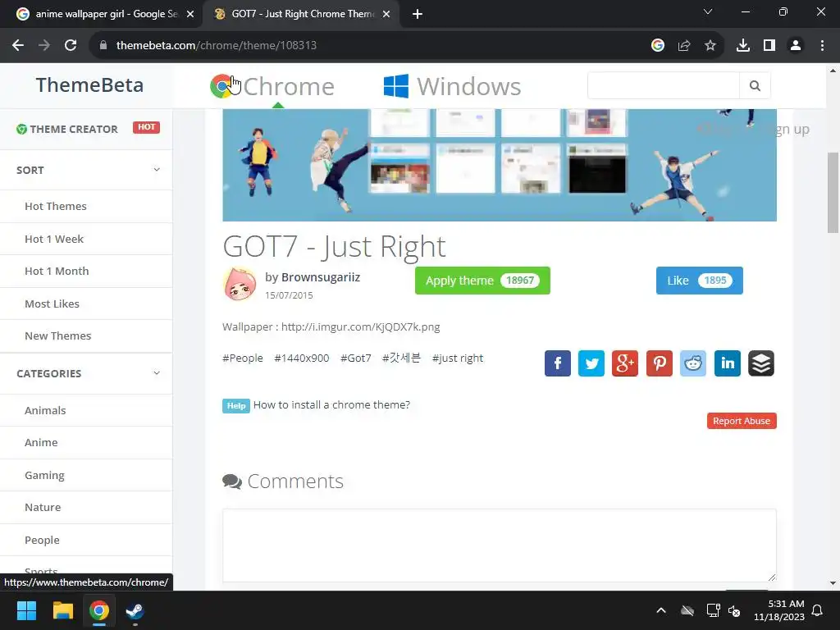
Task: Open Windows themes section
Action: pos(452,86)
